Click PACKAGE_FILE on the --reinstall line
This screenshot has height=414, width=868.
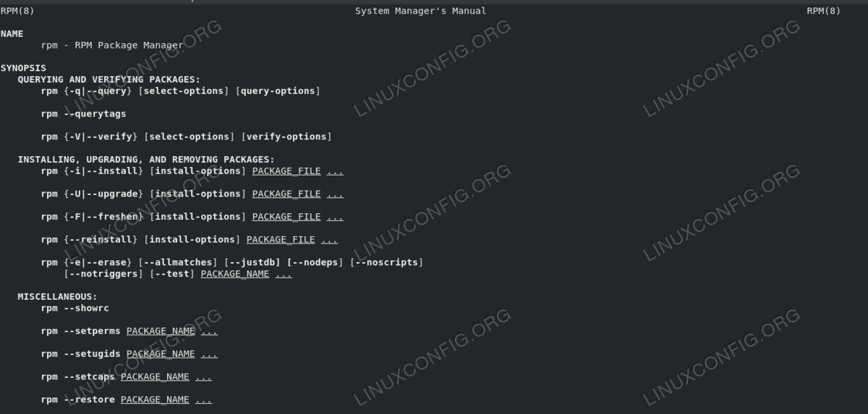[x=281, y=239]
